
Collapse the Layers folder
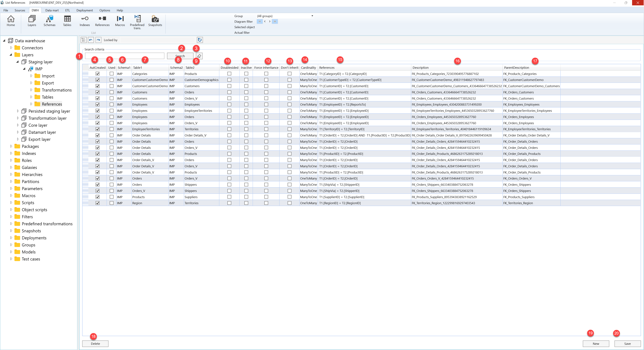point(11,55)
